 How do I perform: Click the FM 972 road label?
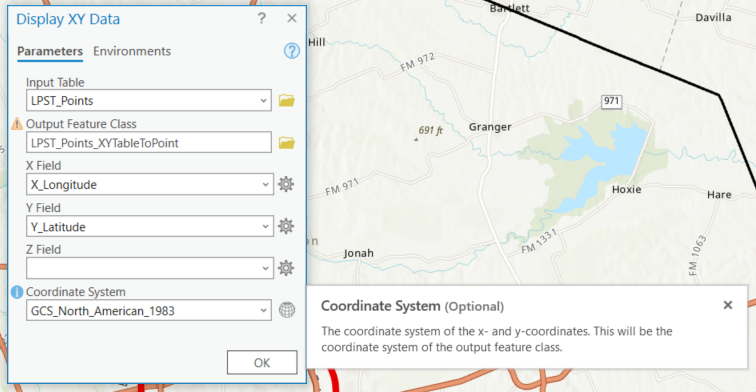(x=418, y=62)
